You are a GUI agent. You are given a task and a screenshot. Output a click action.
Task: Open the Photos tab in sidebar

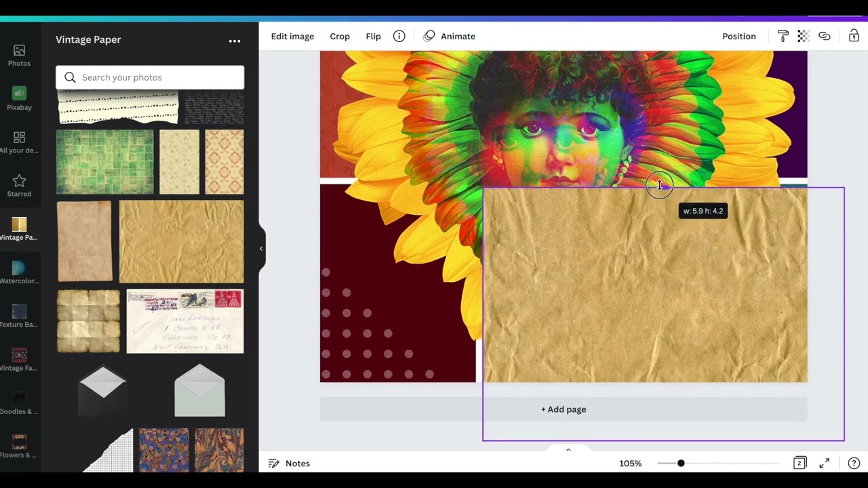click(19, 56)
